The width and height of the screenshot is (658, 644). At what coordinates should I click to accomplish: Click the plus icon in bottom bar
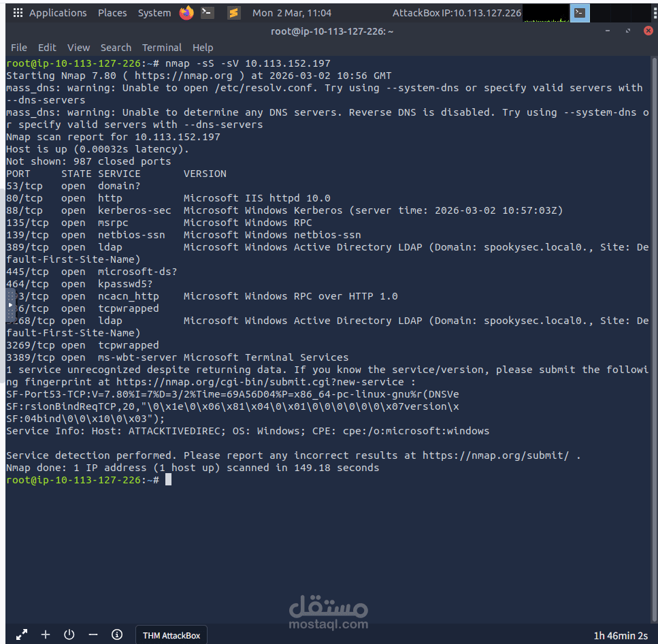pos(46,634)
